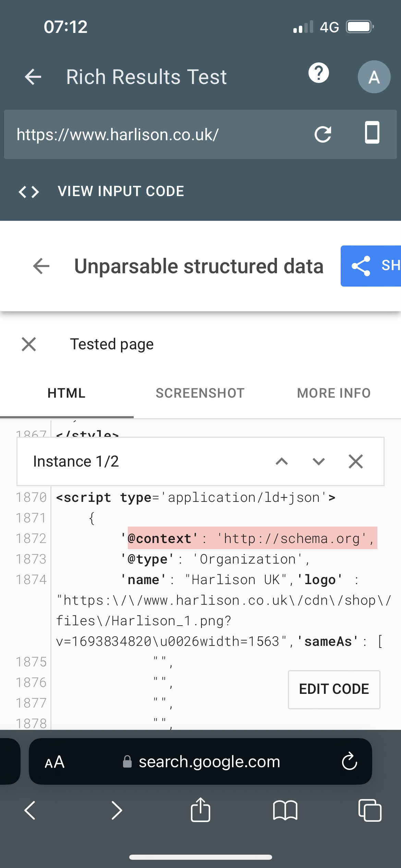Tap the smartphone device icon
This screenshot has height=868, width=401.
click(x=372, y=133)
